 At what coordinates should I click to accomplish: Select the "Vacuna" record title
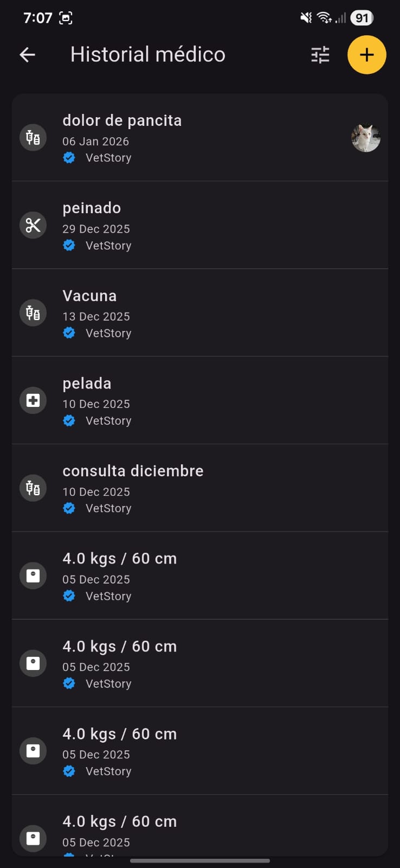[x=89, y=296]
